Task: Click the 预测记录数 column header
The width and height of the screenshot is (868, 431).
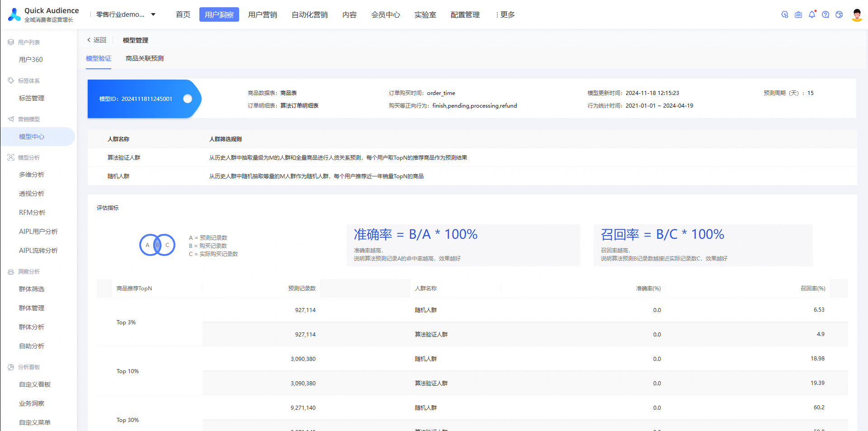Action: coord(302,289)
